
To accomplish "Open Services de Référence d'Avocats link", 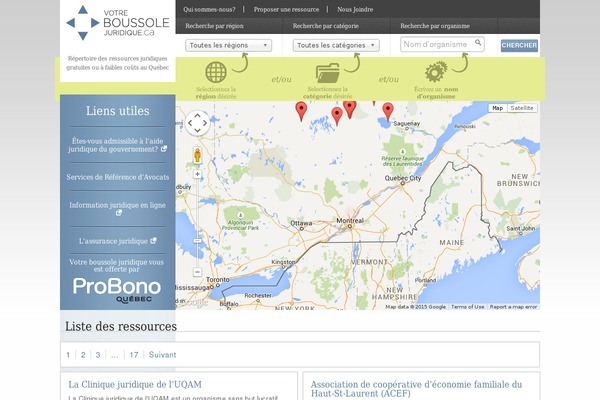I will pyautogui.click(x=117, y=177).
